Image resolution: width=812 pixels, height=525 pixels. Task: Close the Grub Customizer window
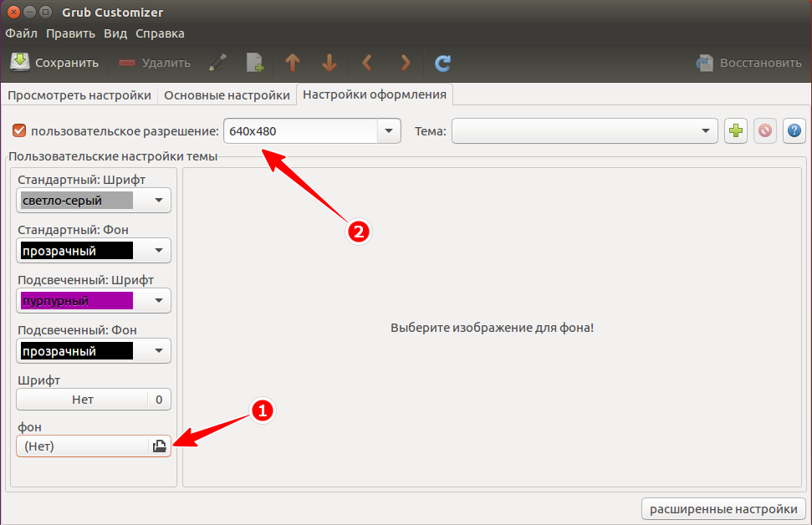14,12
